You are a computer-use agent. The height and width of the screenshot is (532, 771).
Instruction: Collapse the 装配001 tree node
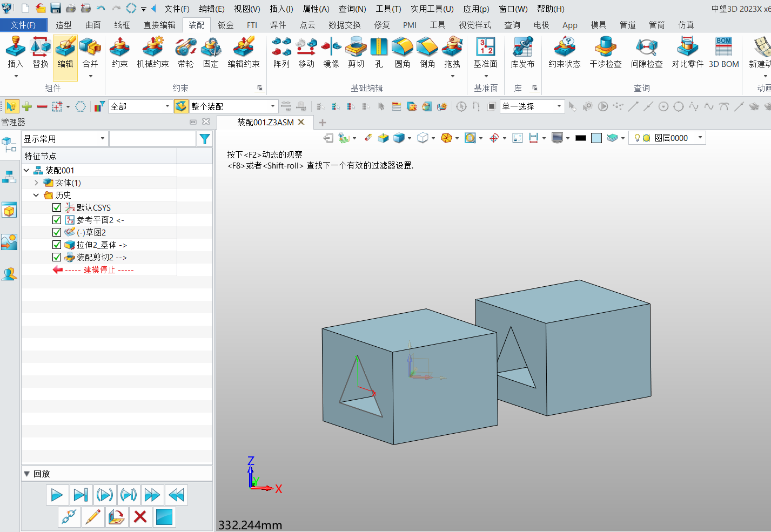[x=26, y=170]
